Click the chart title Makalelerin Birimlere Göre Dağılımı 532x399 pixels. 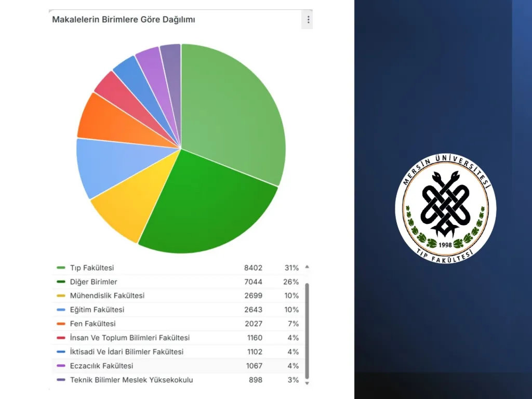click(x=124, y=20)
